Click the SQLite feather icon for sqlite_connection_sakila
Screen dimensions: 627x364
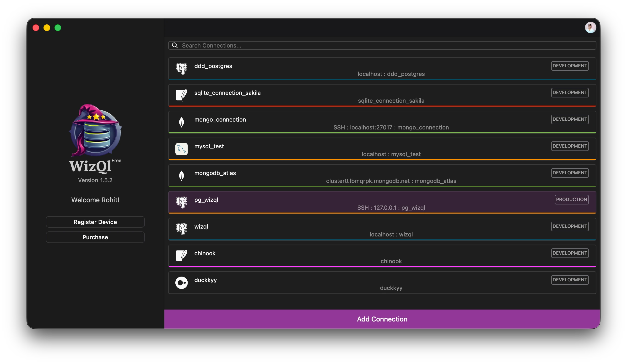point(181,95)
